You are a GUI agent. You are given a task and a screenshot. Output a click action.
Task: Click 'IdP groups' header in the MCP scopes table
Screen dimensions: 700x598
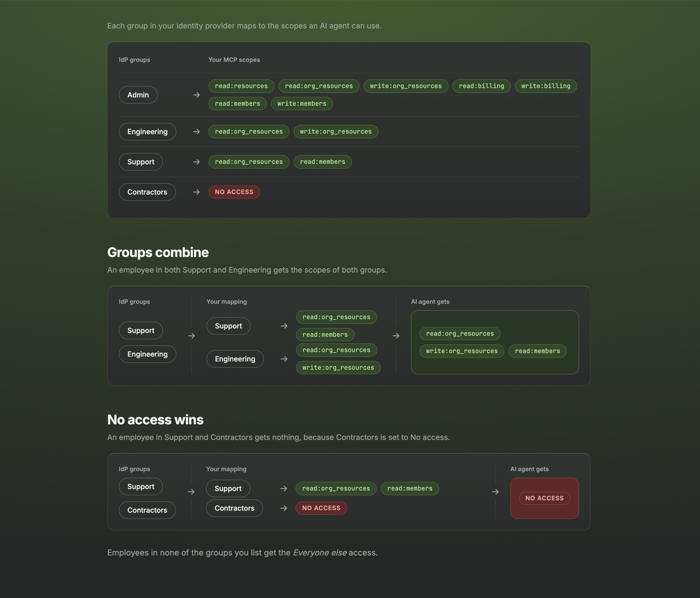[134, 60]
